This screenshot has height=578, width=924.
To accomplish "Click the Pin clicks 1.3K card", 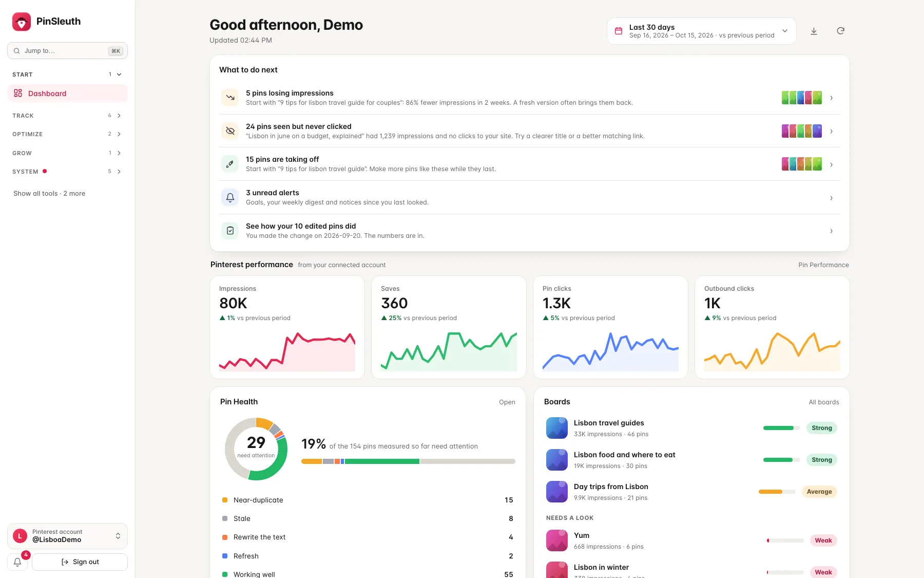I will 610,327.
